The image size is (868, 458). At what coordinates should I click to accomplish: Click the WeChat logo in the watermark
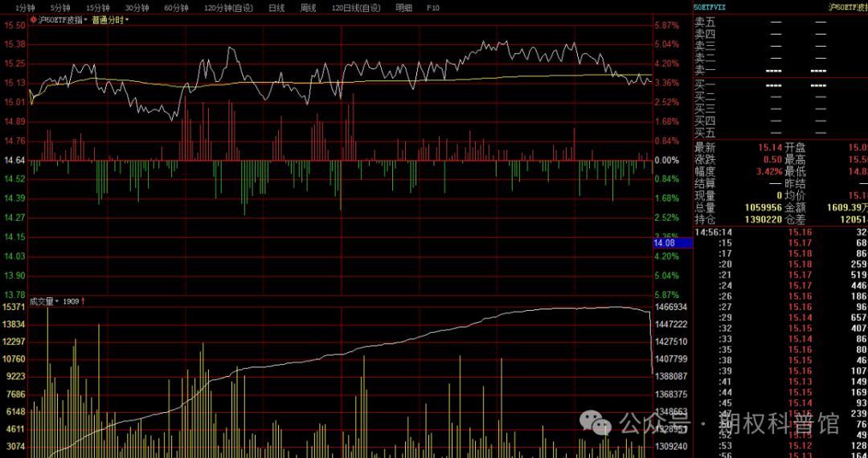(596, 422)
